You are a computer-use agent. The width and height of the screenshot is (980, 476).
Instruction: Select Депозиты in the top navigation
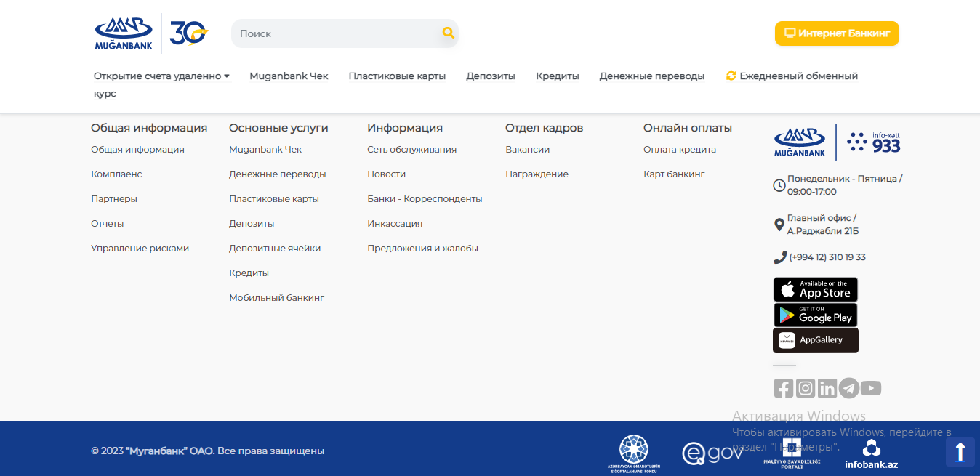pyautogui.click(x=491, y=76)
